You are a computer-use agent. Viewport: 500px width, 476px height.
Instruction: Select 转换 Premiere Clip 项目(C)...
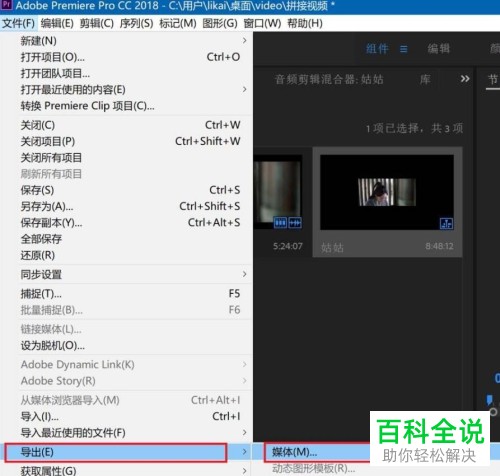pos(126,106)
